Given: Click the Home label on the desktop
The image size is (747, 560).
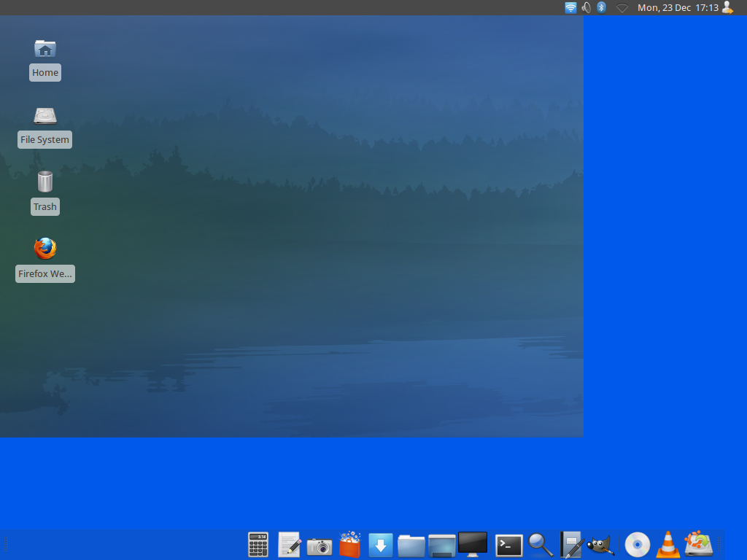Looking at the screenshot, I should (45, 72).
